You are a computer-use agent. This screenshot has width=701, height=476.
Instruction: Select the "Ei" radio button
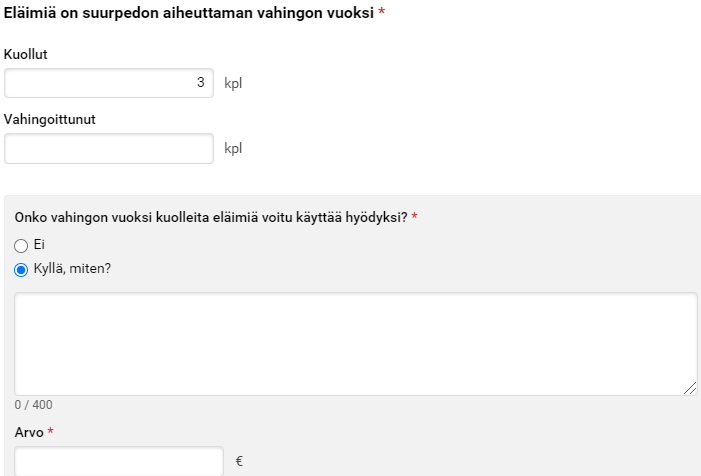(21, 245)
